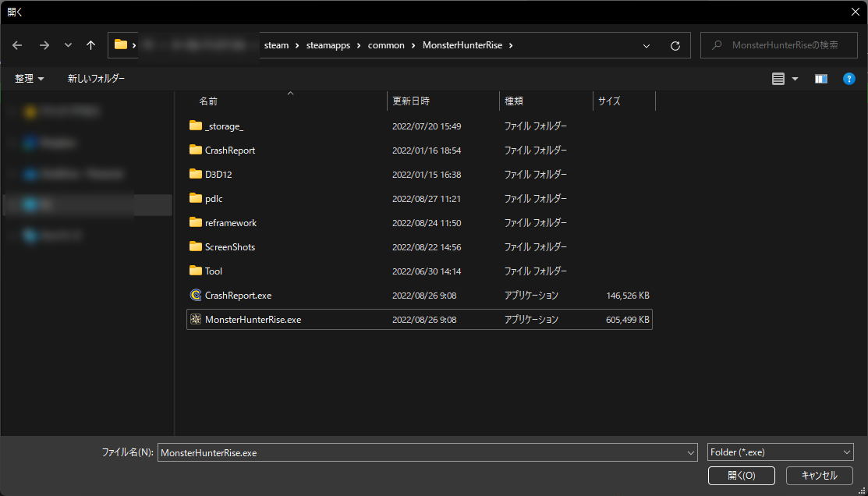The image size is (868, 496).
Task: Change the view layout icon
Action: point(778,80)
